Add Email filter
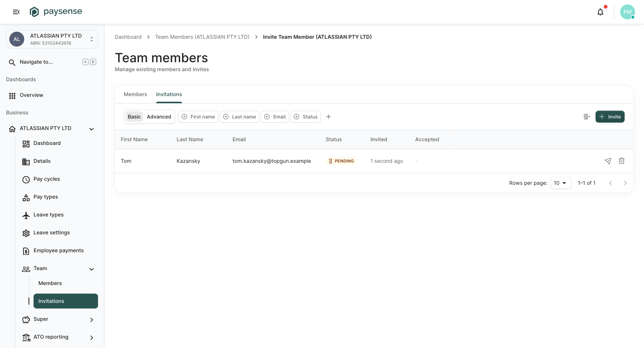644x348 pixels. click(x=275, y=117)
